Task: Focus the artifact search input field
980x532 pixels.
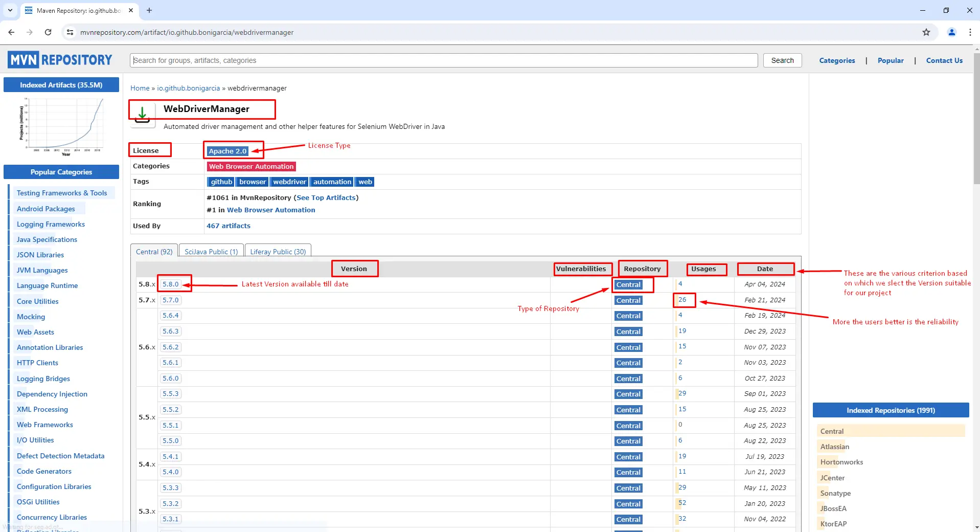Action: pyautogui.click(x=443, y=60)
